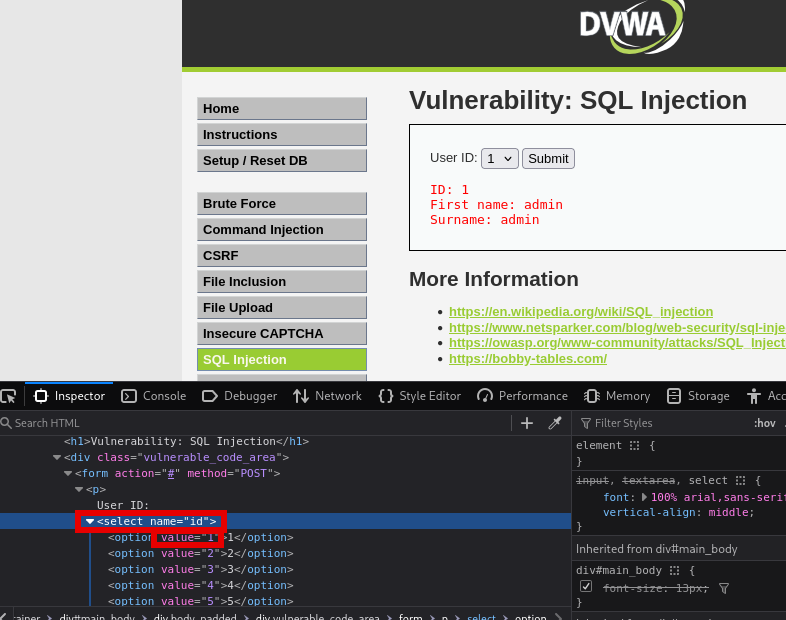Switch to the Performance tab
786x620 pixels.
tap(522, 396)
